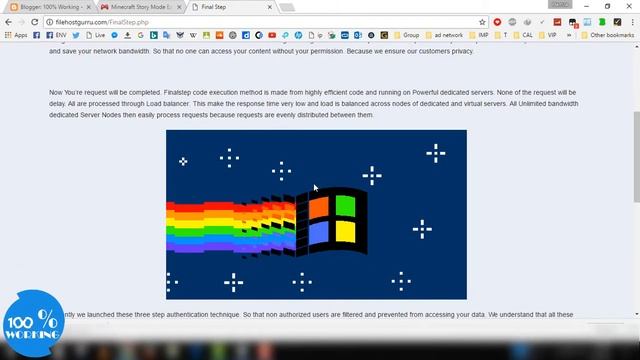
Task: Click the red heart extension icon
Action: [497, 22]
